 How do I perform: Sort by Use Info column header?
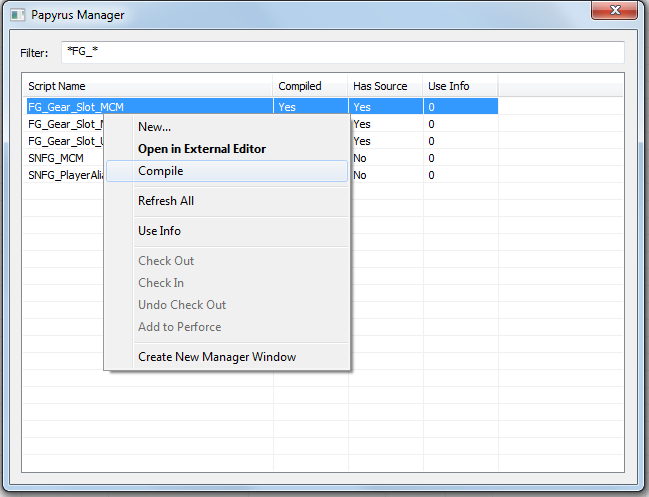(x=460, y=86)
